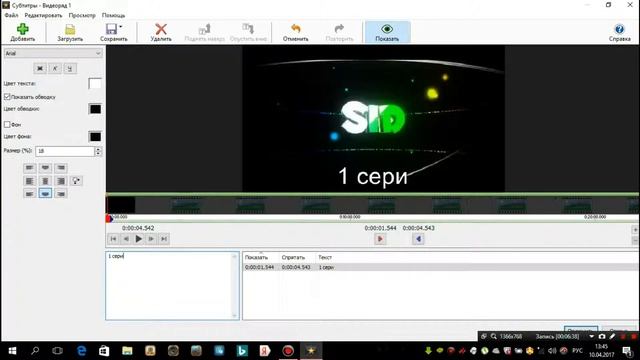Open the Помощь menu
The width and height of the screenshot is (640, 360).
point(113,16)
